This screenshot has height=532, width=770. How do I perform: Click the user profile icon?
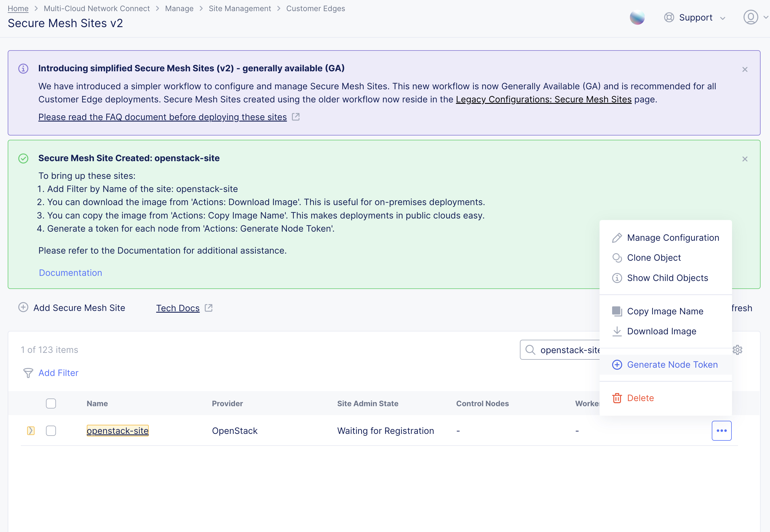tap(751, 17)
